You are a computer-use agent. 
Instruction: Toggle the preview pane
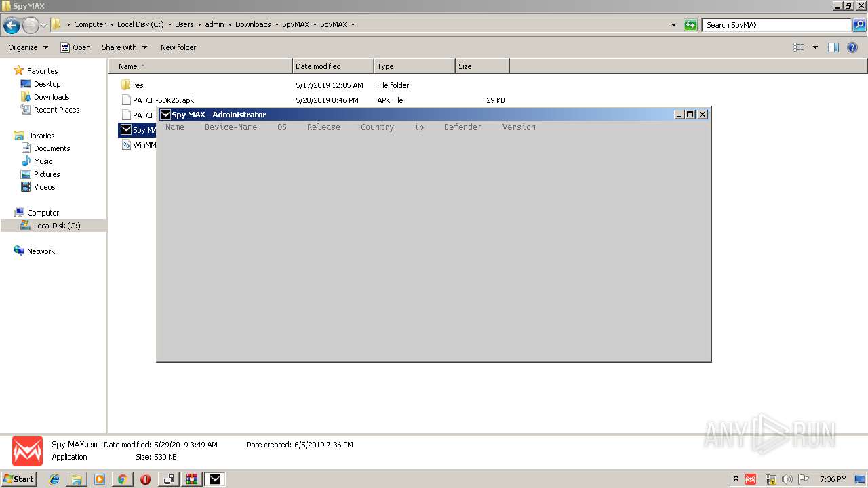point(833,47)
